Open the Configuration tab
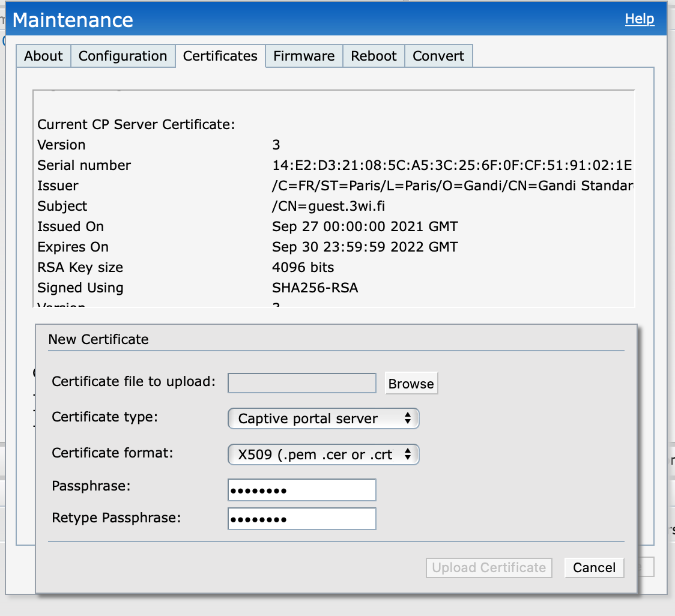This screenshot has height=616, width=675. pos(123,56)
